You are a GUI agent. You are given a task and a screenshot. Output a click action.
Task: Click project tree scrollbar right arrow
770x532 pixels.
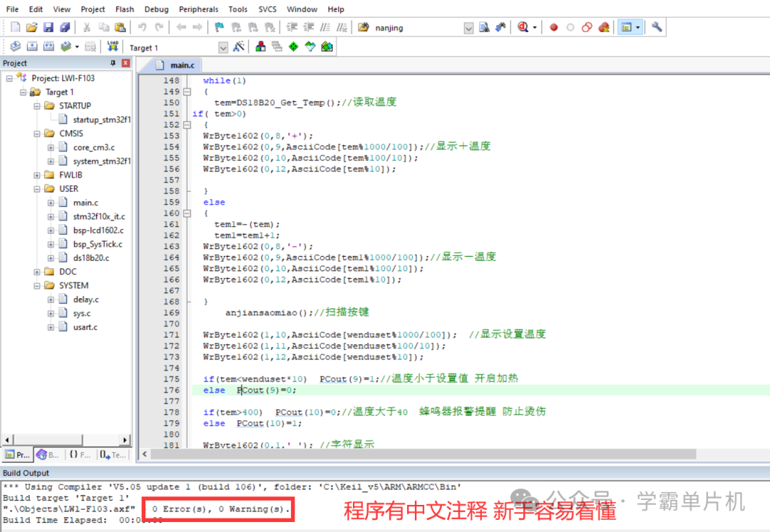pos(125,440)
